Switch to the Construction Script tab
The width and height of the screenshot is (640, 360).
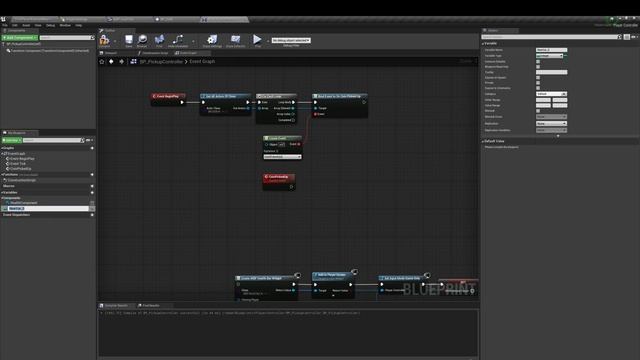155,53
